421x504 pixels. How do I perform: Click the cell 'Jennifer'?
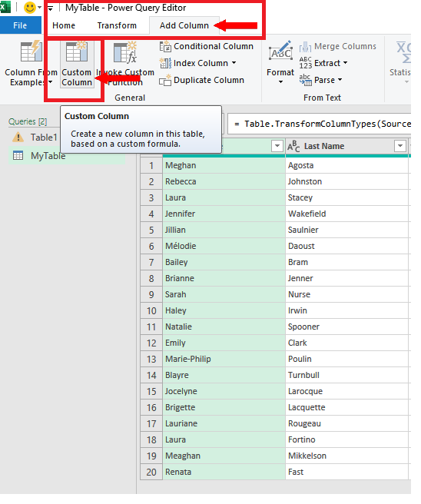coord(224,214)
